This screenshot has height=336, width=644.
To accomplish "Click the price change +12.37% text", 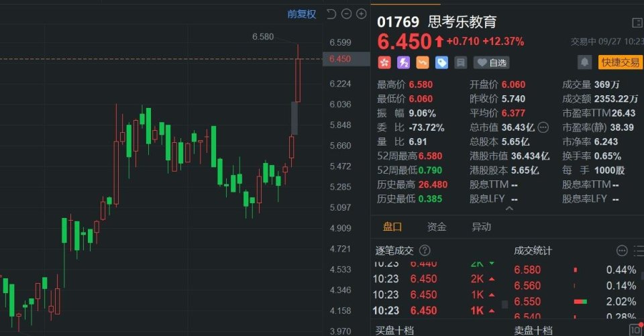I will pyautogui.click(x=503, y=42).
